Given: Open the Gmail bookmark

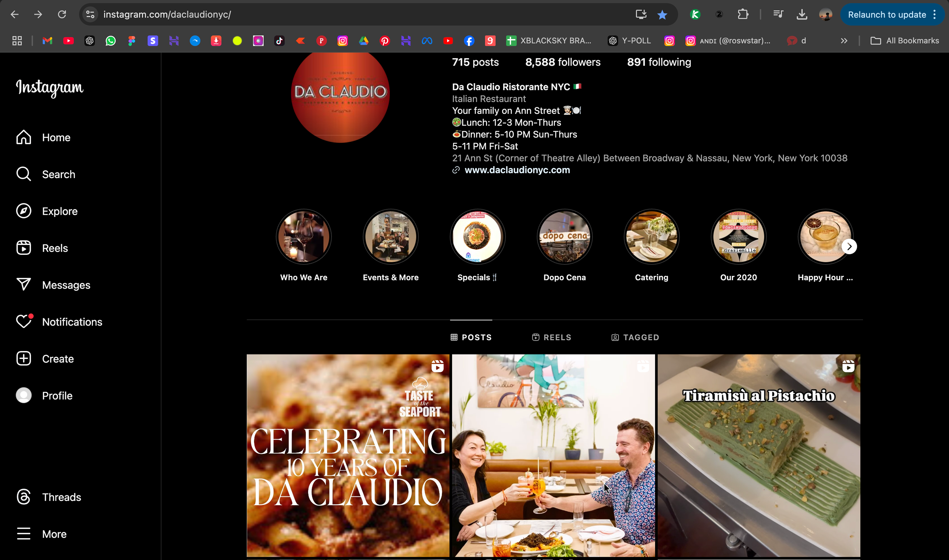Looking at the screenshot, I should [x=47, y=40].
